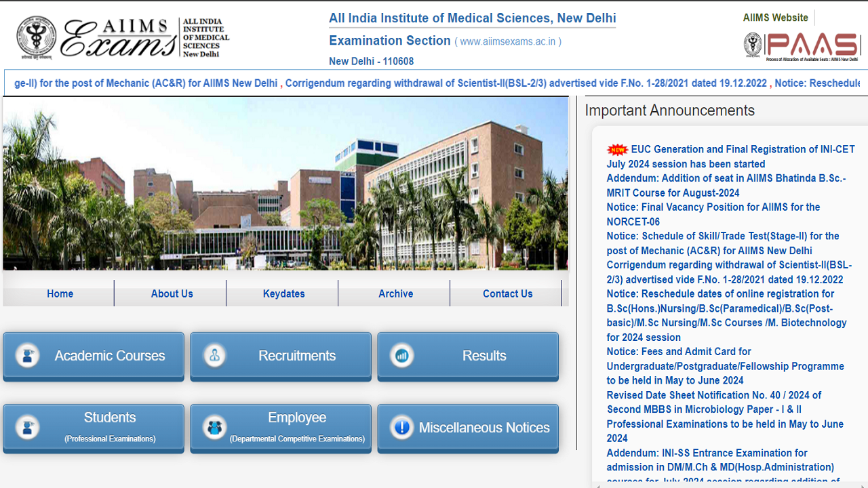Visit the AIIMS Website link

(x=775, y=18)
